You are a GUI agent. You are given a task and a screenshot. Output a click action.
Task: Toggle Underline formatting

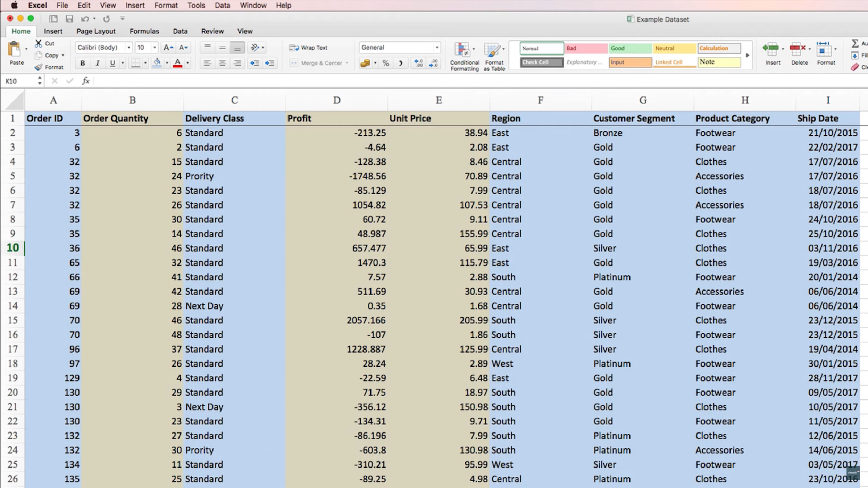(112, 63)
